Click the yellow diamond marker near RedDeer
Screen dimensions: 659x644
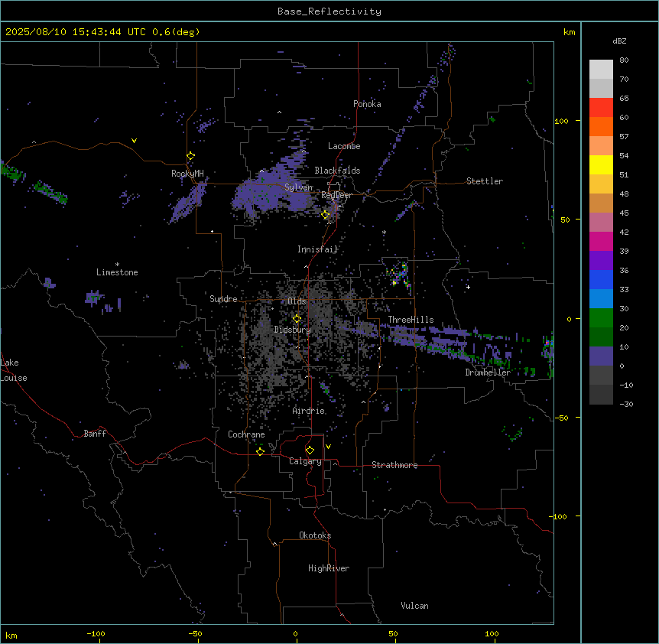326,215
